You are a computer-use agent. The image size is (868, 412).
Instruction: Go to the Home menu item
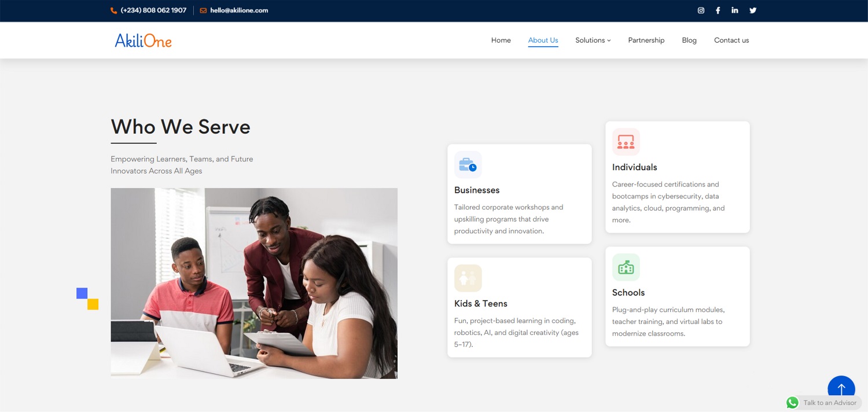click(x=501, y=41)
